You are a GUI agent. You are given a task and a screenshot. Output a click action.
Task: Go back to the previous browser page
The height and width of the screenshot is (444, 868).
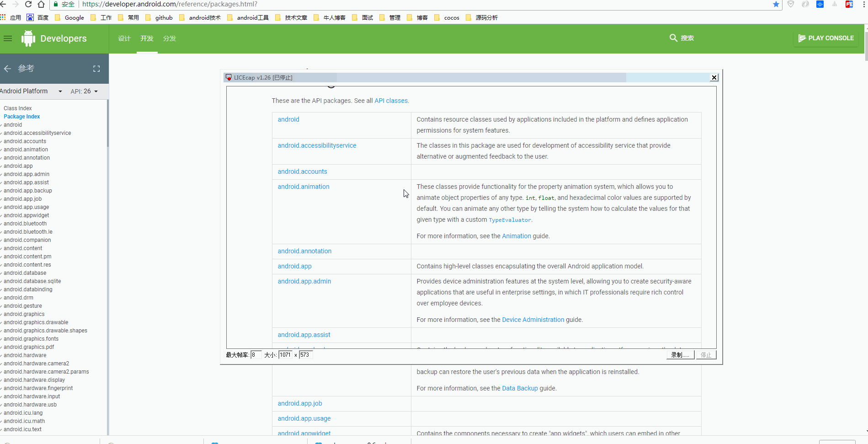[x=3, y=4]
